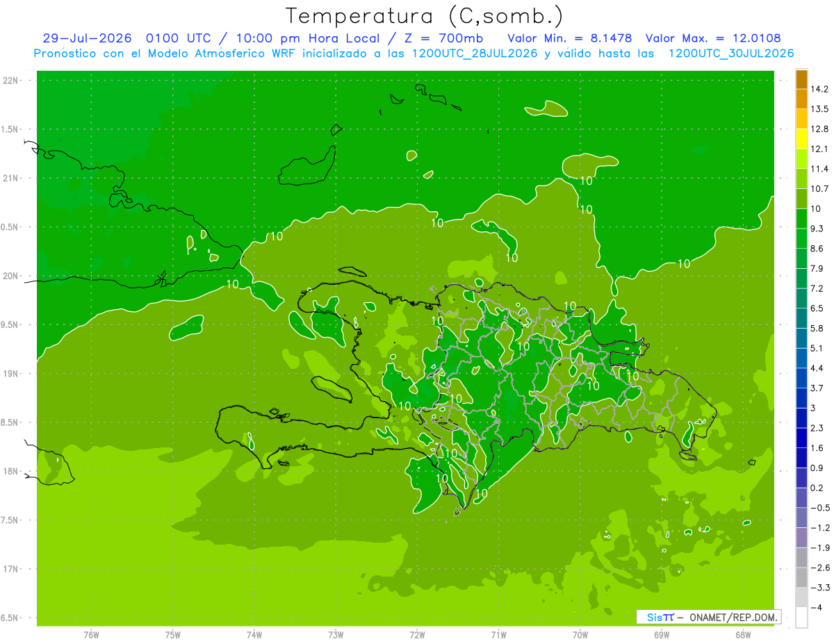Screen dimensions: 834x644
Task: Click the "68W" longitude label
Action: 743,634
